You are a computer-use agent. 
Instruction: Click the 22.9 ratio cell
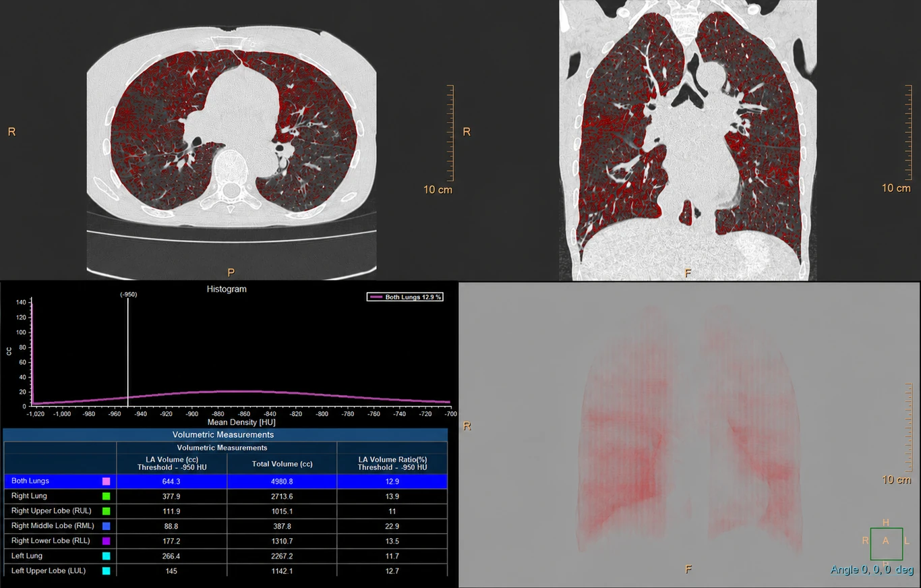point(392,526)
